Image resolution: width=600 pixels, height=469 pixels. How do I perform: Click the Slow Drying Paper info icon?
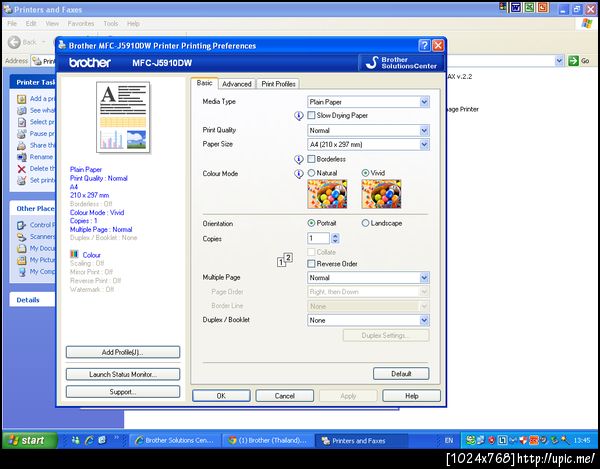(x=298, y=116)
